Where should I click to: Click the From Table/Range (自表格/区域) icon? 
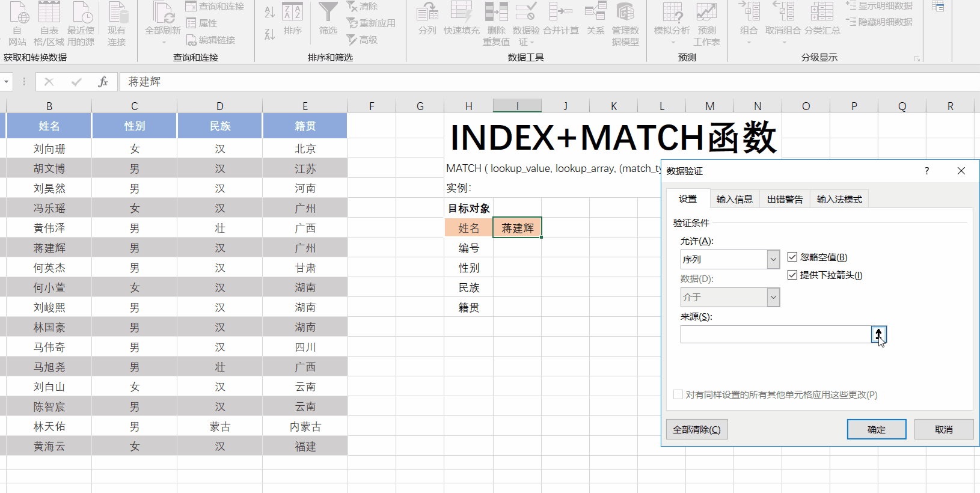[49, 24]
